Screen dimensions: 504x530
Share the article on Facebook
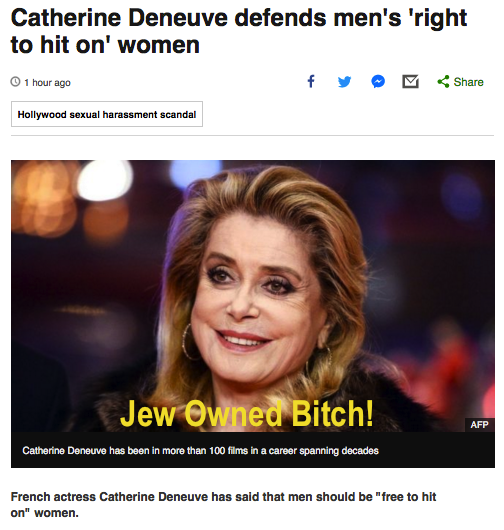click(311, 81)
